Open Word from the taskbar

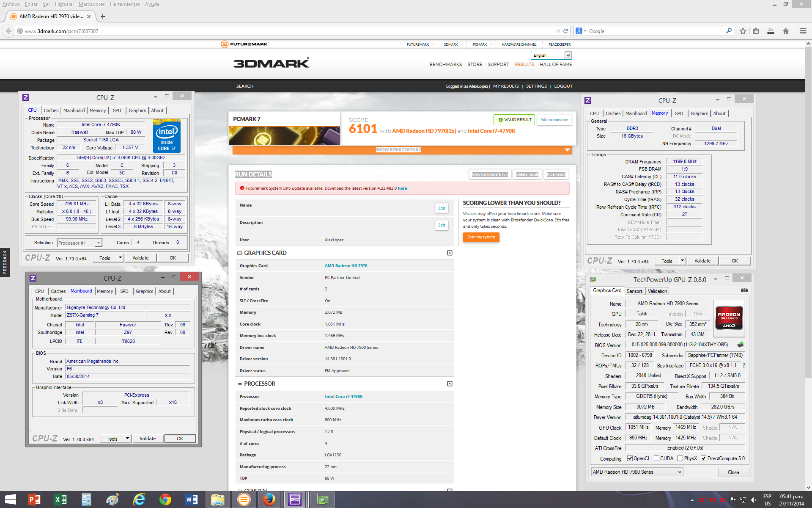tap(192, 500)
